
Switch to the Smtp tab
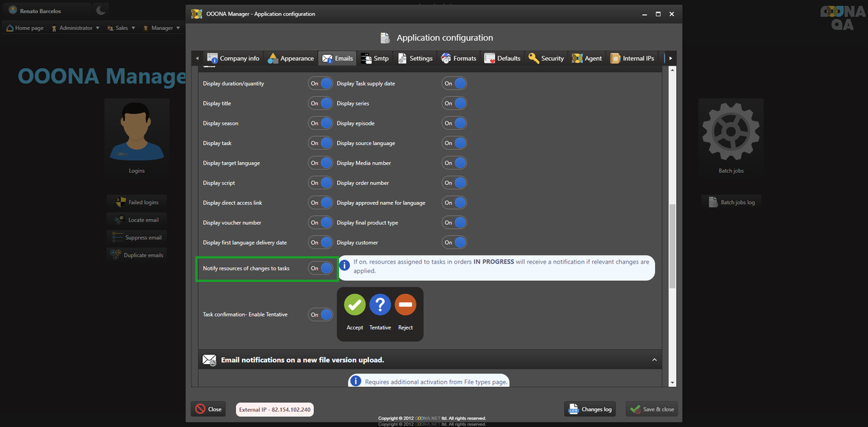375,58
